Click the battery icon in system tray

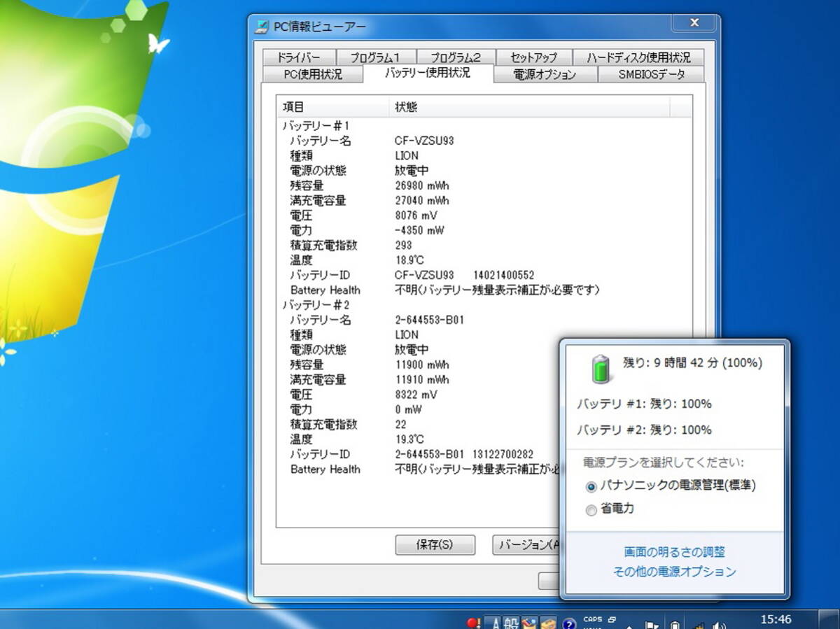[674, 623]
